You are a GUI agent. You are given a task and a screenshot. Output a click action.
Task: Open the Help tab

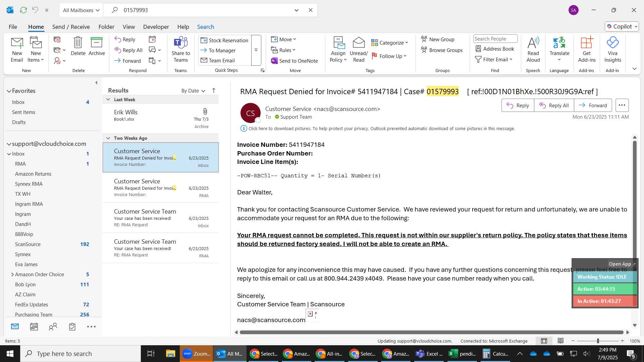[x=183, y=27]
